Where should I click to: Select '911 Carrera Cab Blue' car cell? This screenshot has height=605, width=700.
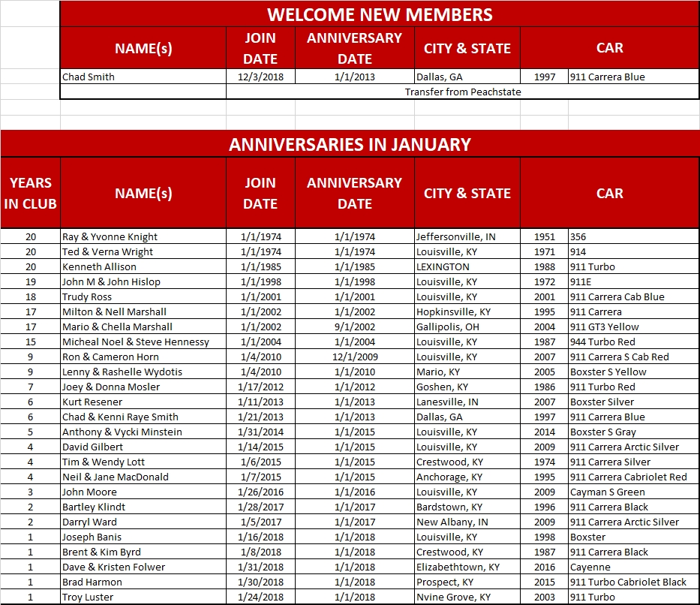pyautogui.click(x=634, y=296)
